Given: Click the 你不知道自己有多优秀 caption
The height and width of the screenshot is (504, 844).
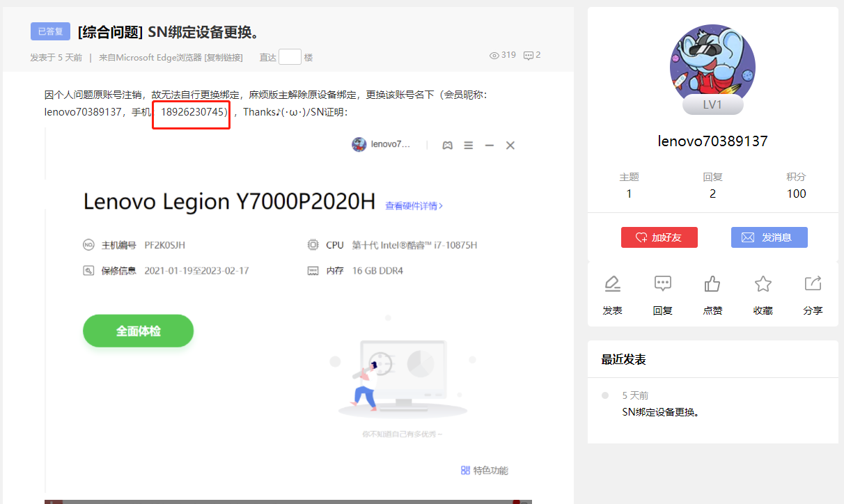Looking at the screenshot, I should [x=402, y=434].
